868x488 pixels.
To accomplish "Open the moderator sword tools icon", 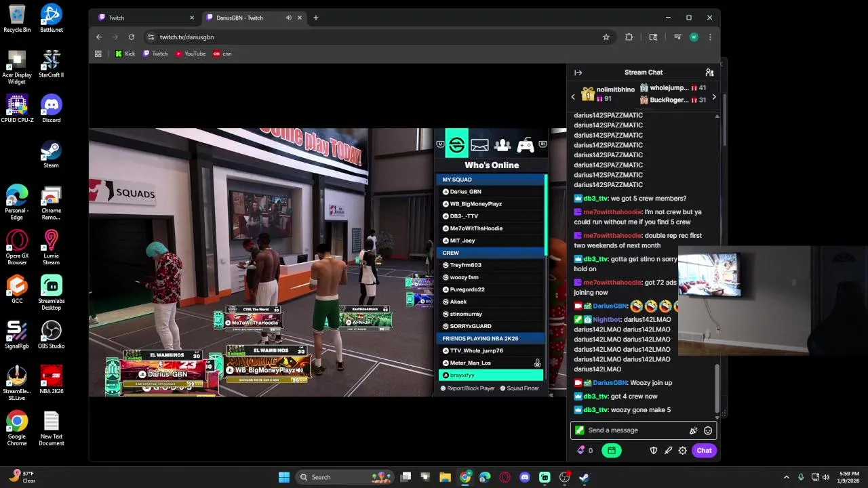I will click(668, 450).
